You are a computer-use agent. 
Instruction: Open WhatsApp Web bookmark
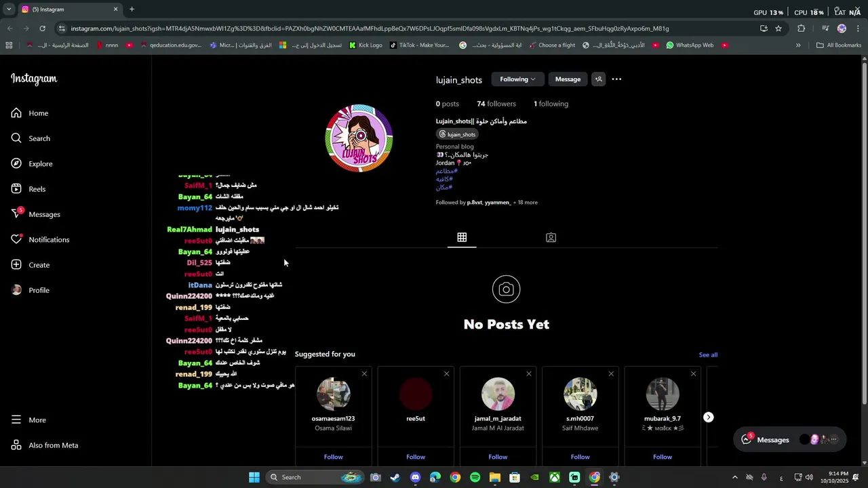(x=690, y=45)
